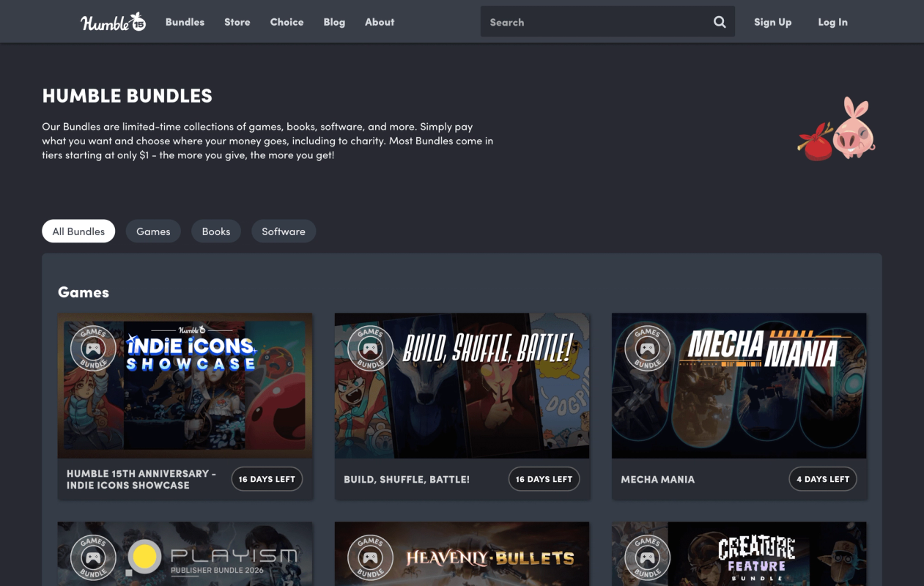Click Humble 15th Anniversary Indie Icons Showcase title
This screenshot has height=586, width=924.
[141, 479]
